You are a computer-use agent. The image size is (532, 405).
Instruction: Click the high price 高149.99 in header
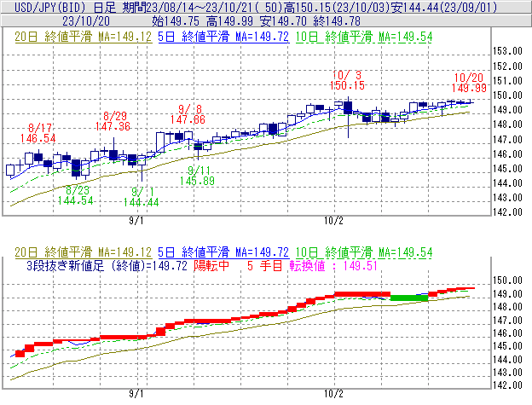(229, 21)
